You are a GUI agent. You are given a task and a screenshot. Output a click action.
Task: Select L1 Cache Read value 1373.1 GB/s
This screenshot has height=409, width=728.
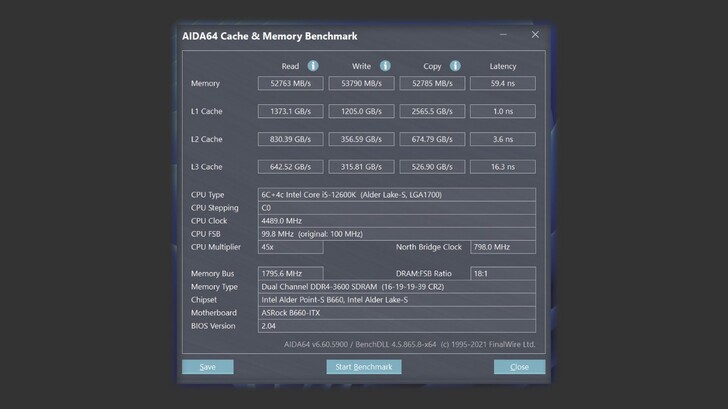click(x=291, y=111)
